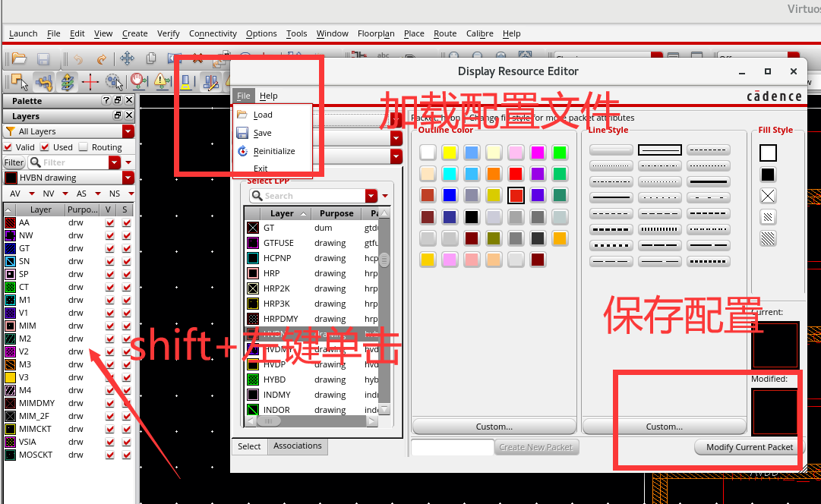Choose Load from the File menu
This screenshot has width=821, height=504.
263,115
